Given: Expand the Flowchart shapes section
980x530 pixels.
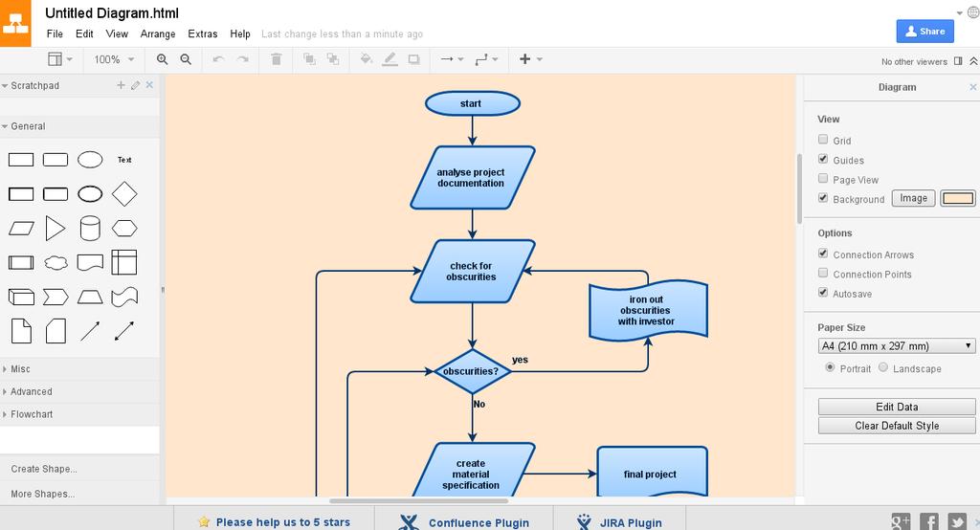Looking at the screenshot, I should point(79,414).
